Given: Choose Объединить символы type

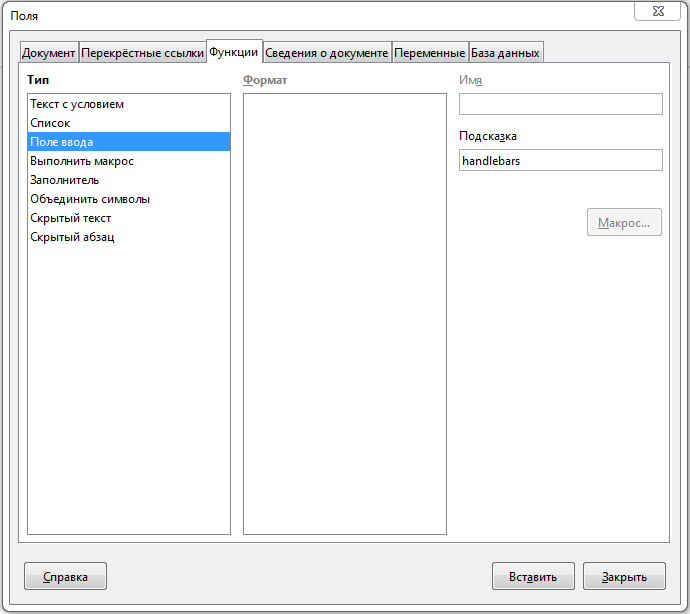Looking at the screenshot, I should 90,199.
